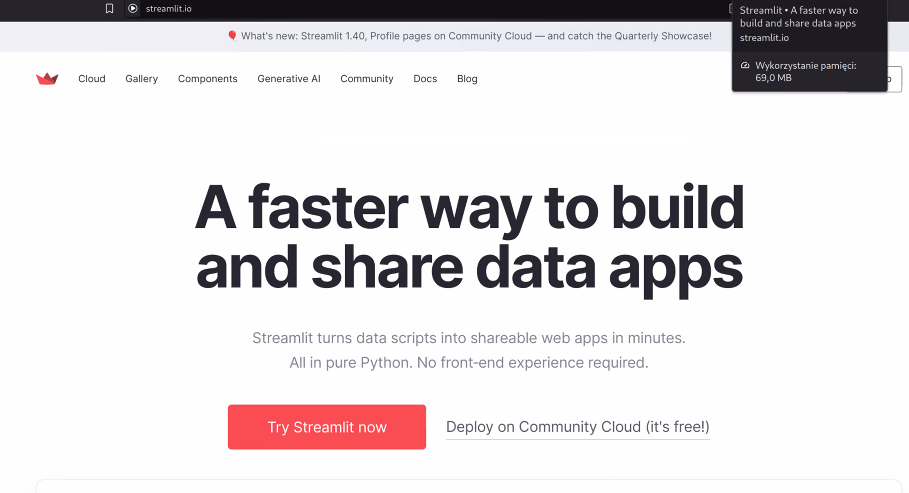Click the Try Streamlit now button
This screenshot has height=493, width=909.
click(x=327, y=427)
